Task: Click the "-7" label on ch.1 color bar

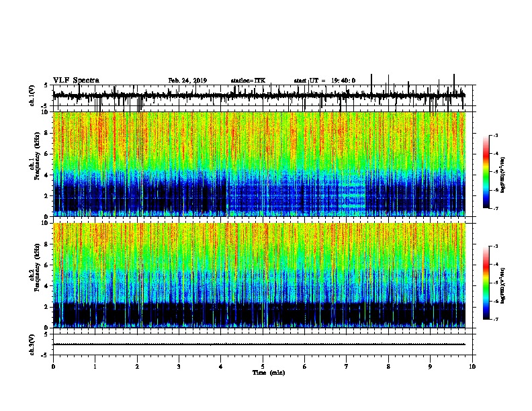Action: (495, 208)
